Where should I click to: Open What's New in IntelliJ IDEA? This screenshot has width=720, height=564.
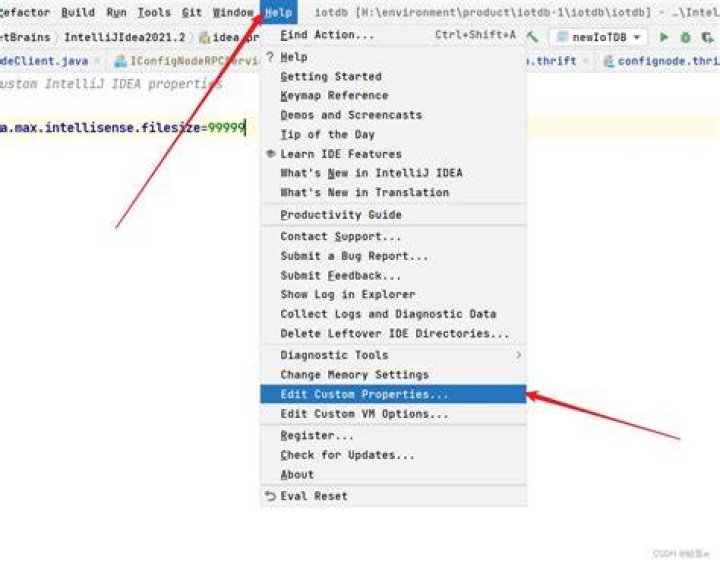click(x=393, y=173)
